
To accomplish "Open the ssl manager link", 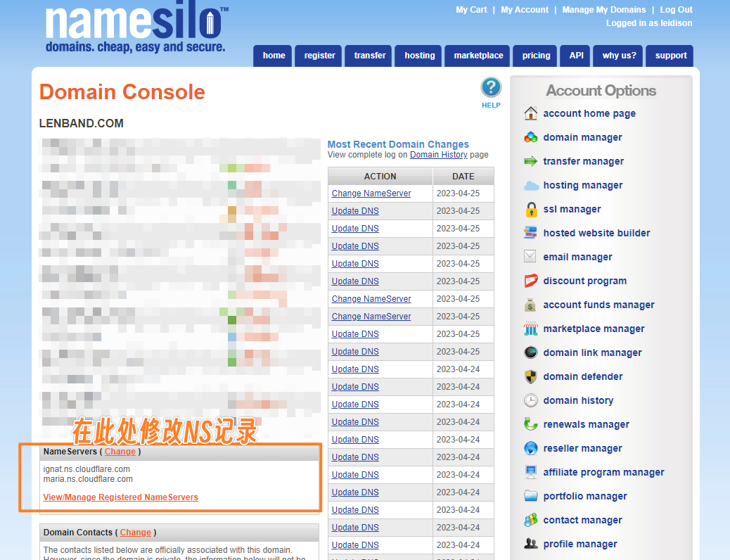I will coord(572,209).
